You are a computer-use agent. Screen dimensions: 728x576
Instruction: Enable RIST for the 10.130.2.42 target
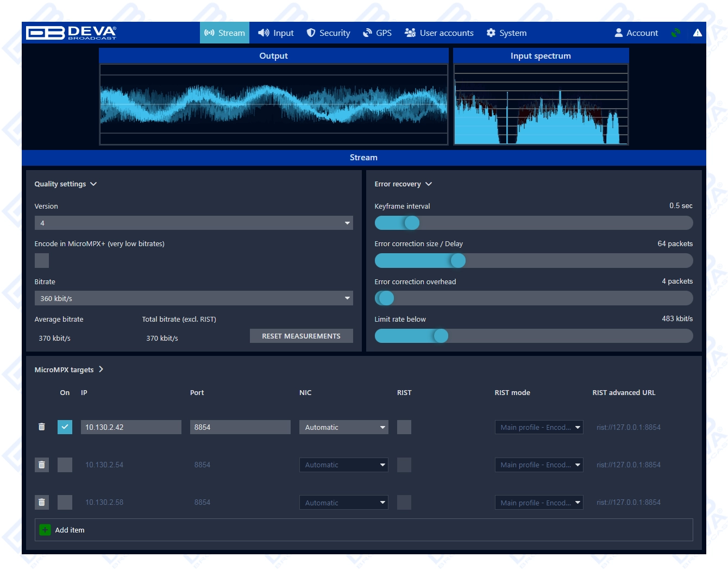point(404,427)
